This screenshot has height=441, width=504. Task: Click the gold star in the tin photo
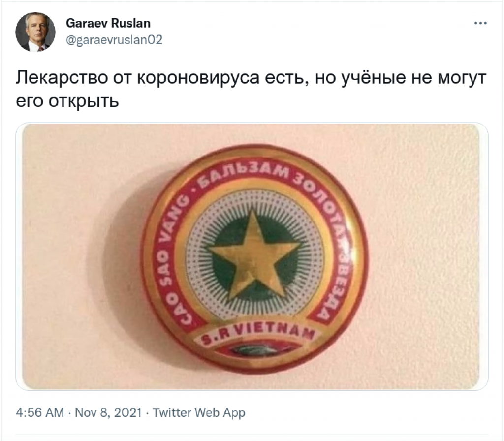(x=254, y=254)
